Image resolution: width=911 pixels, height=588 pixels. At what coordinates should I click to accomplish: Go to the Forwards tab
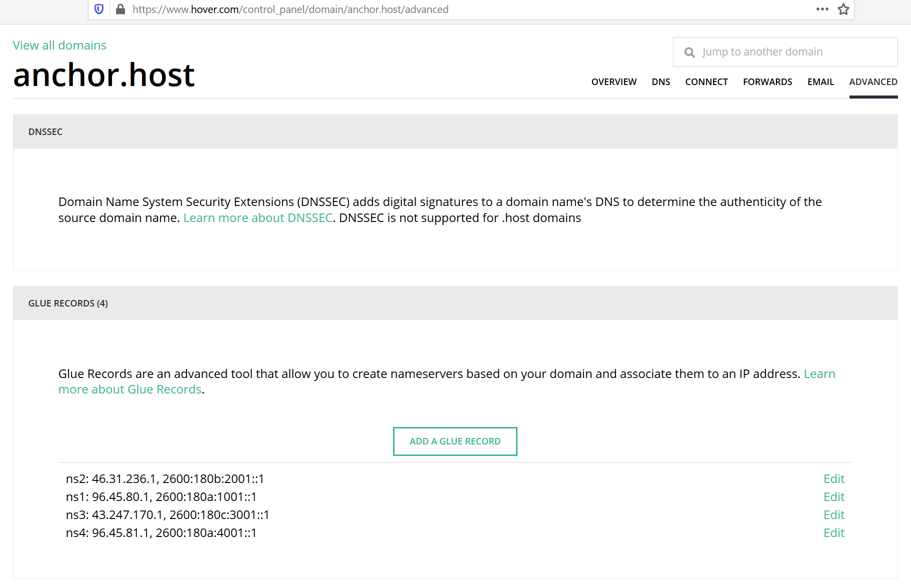coord(767,82)
